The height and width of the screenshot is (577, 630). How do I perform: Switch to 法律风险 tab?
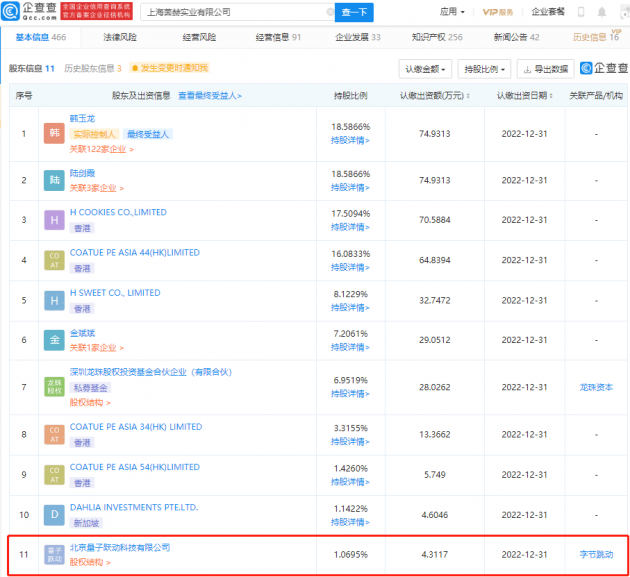coord(120,37)
